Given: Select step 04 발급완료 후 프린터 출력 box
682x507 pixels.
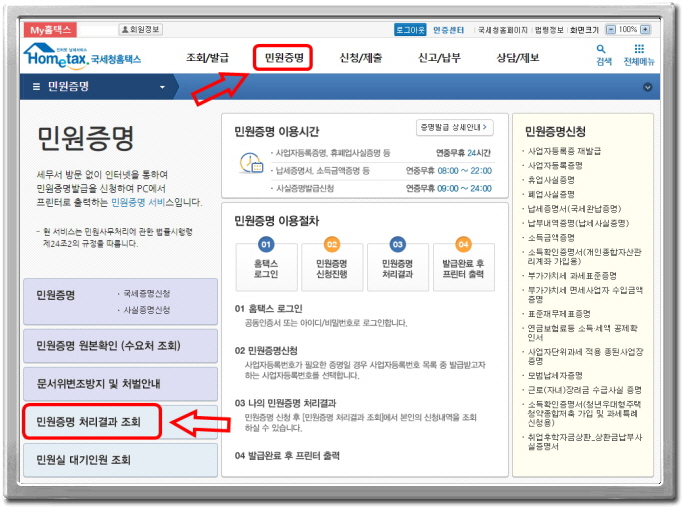Looking at the screenshot, I should point(464,266).
